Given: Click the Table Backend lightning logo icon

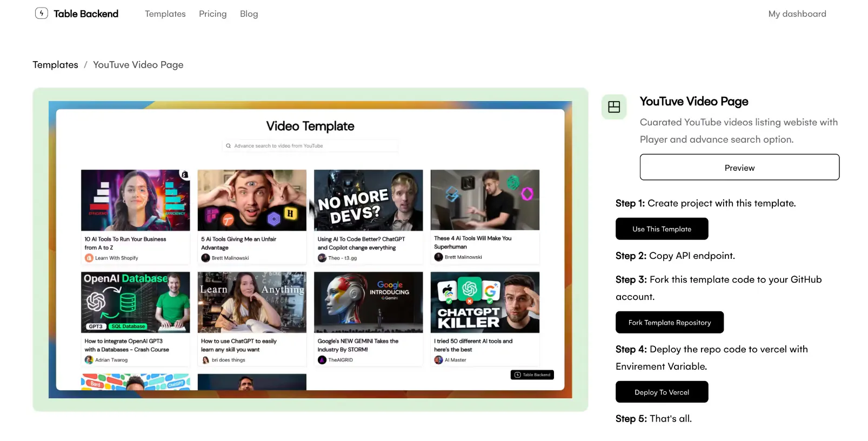Looking at the screenshot, I should (42, 14).
